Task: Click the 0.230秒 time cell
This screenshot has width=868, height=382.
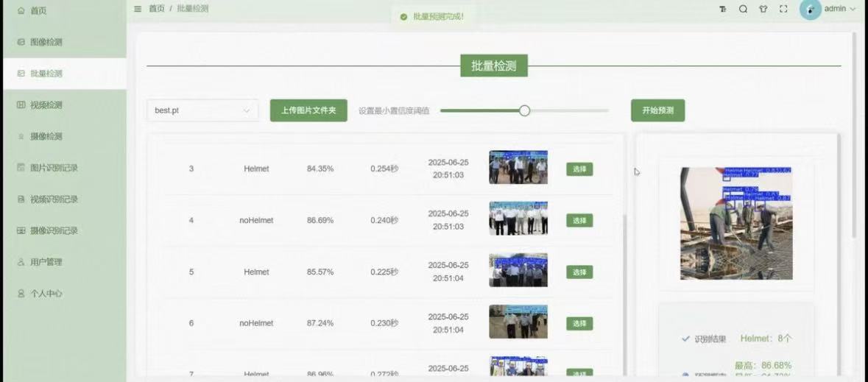Action: 384,323
